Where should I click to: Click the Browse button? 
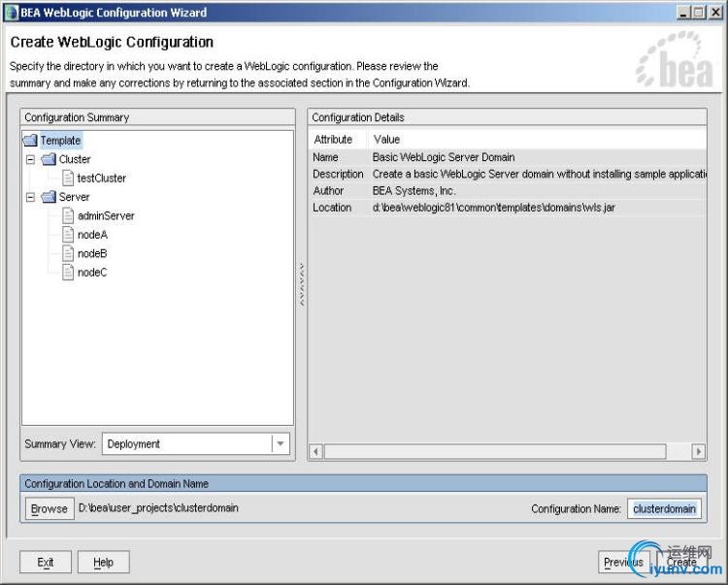tap(50, 509)
